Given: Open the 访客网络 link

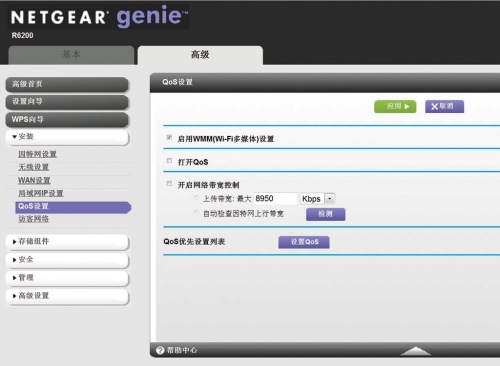Looking at the screenshot, I should click(x=33, y=219).
